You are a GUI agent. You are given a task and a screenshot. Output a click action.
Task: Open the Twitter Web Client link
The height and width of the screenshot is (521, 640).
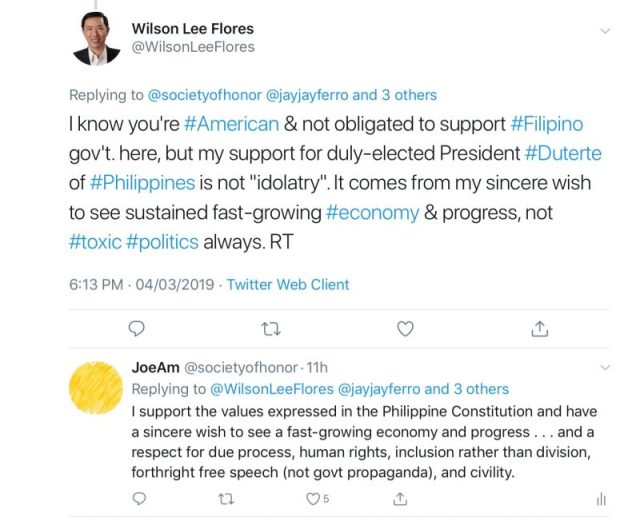(x=288, y=284)
